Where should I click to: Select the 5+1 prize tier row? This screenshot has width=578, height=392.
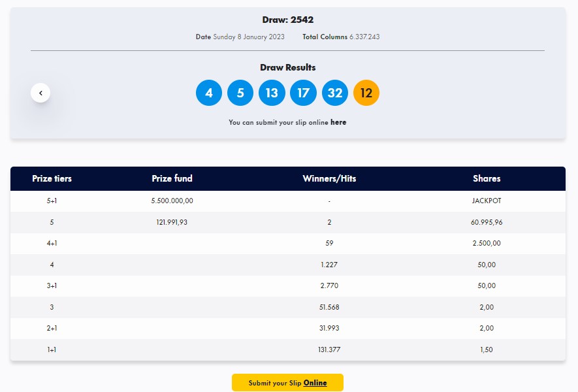[x=288, y=201]
